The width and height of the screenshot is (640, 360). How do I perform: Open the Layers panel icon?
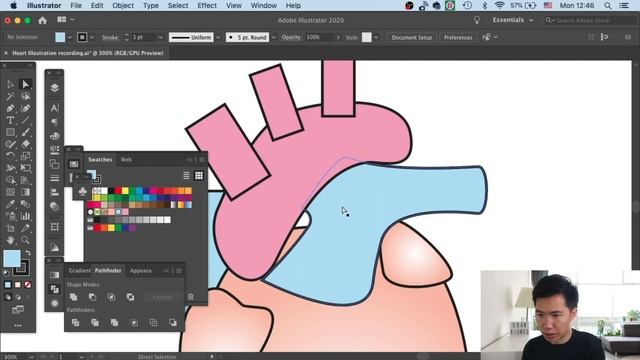[54, 87]
